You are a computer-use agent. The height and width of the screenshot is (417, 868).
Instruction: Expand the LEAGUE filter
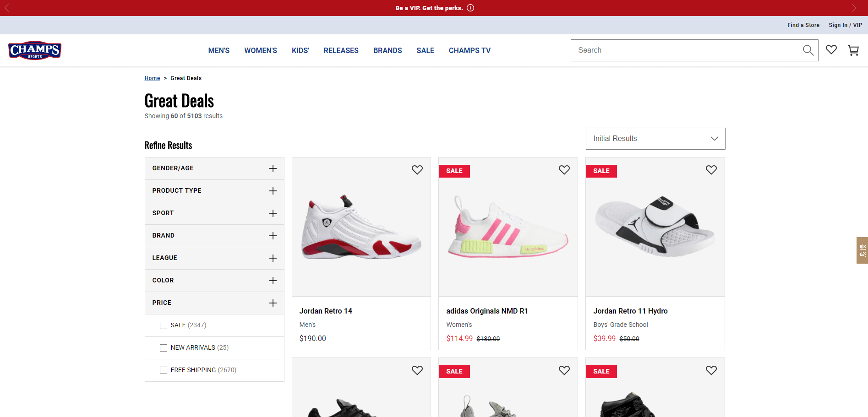pyautogui.click(x=214, y=258)
